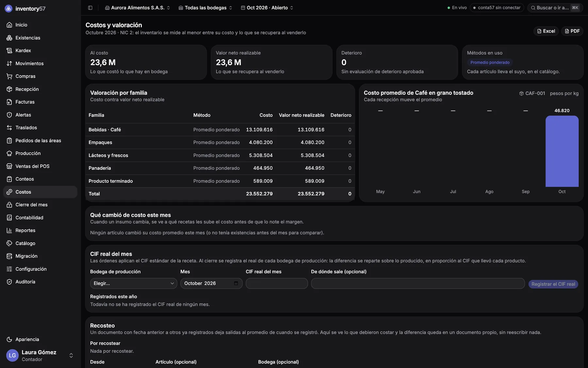This screenshot has width=588, height=368.
Task: Click the CAF-001 box icon
Action: click(x=521, y=93)
